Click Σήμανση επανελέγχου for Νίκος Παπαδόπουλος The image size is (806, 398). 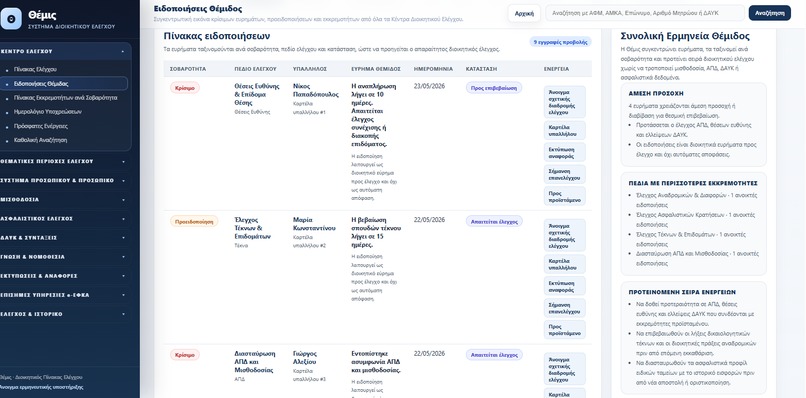(x=564, y=174)
